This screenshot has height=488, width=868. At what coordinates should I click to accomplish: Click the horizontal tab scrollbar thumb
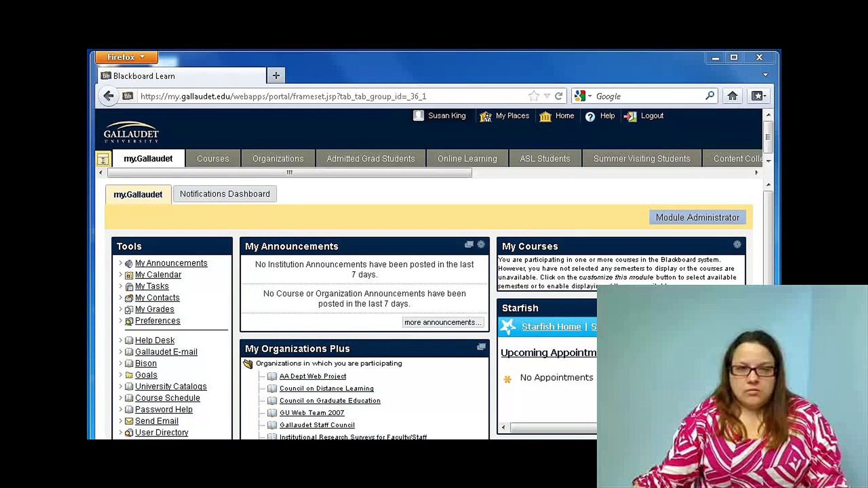[x=290, y=172]
